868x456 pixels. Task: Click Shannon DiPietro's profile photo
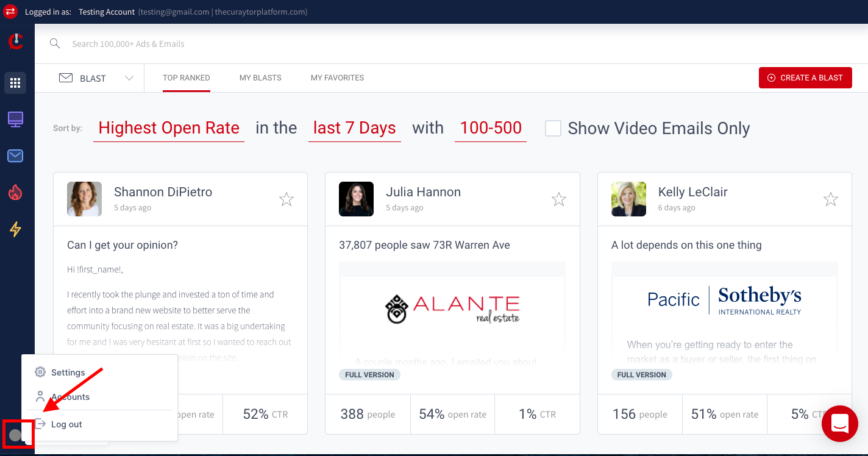84,199
